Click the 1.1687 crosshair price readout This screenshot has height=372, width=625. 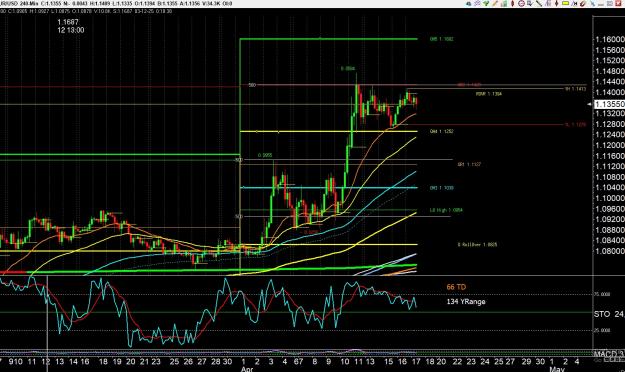(x=68, y=22)
